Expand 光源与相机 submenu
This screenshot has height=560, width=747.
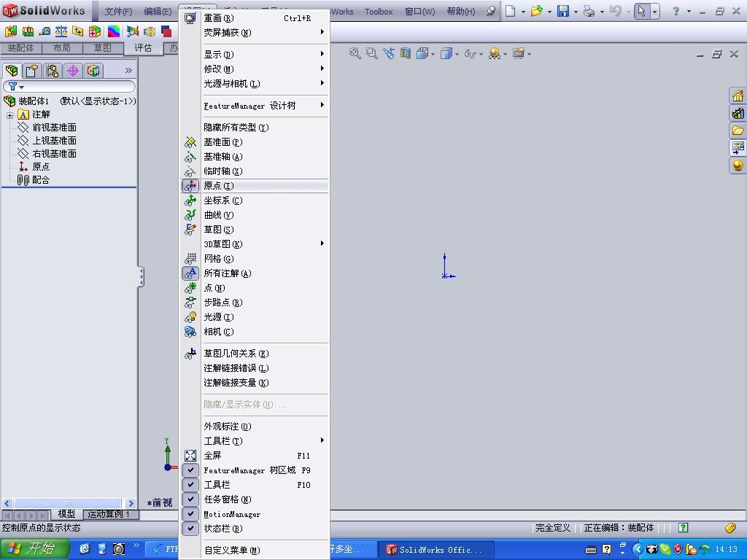(x=255, y=84)
